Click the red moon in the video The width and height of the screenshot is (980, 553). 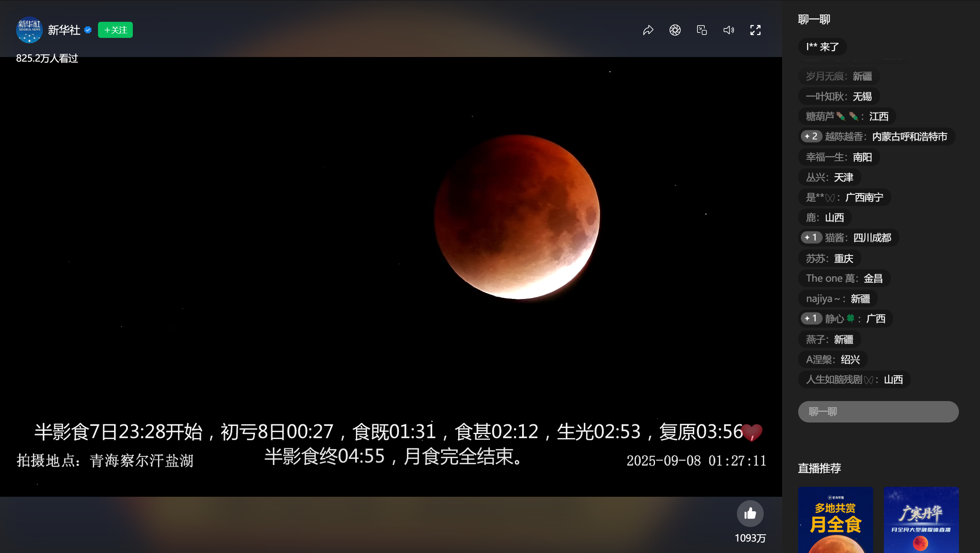(x=517, y=217)
